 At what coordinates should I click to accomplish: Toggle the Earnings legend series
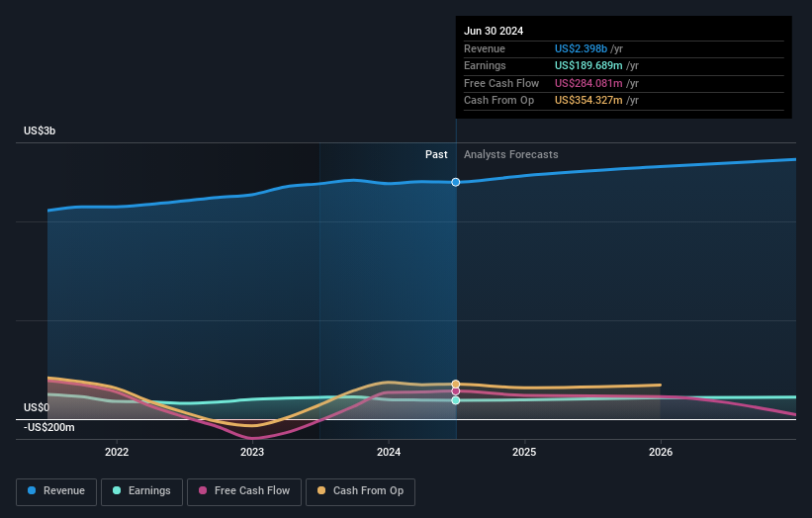point(141,491)
